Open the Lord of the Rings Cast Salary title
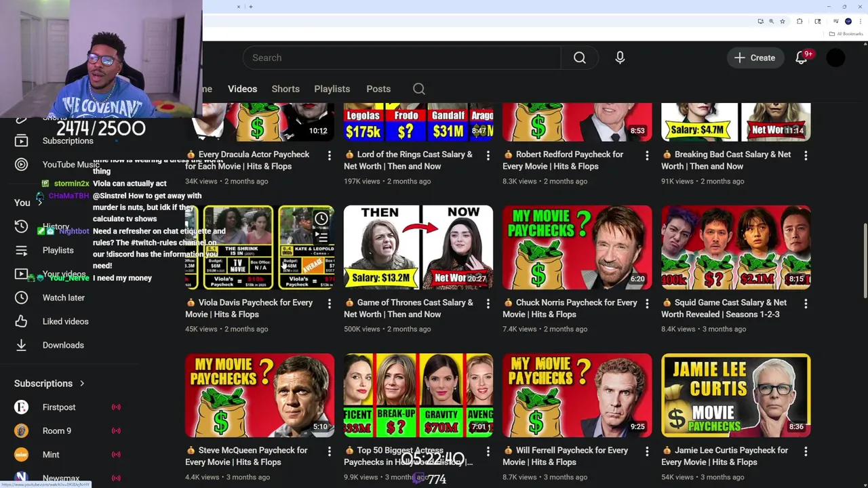Screen dimensions: 868x488 (408, 160)
